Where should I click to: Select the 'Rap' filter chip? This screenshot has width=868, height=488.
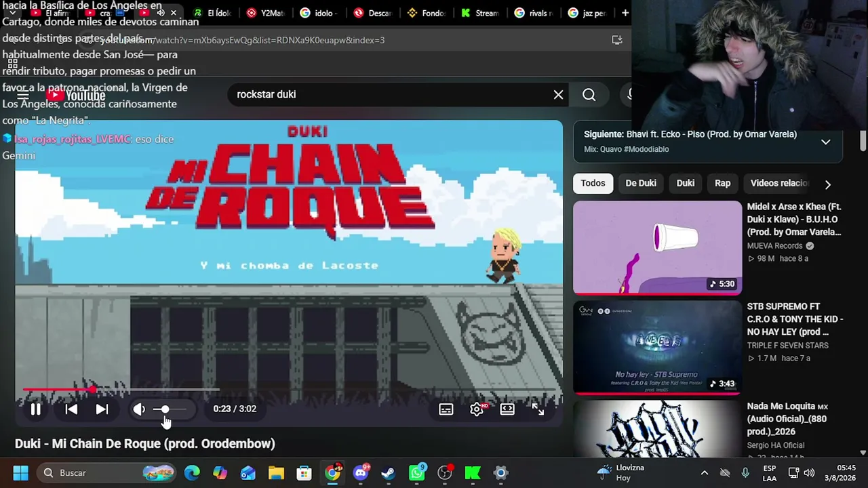[723, 183]
